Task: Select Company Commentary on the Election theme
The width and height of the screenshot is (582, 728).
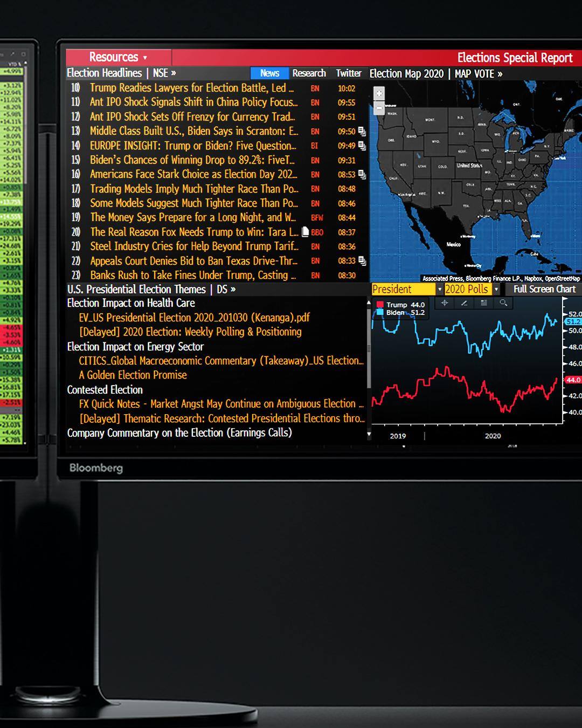Action: click(179, 433)
